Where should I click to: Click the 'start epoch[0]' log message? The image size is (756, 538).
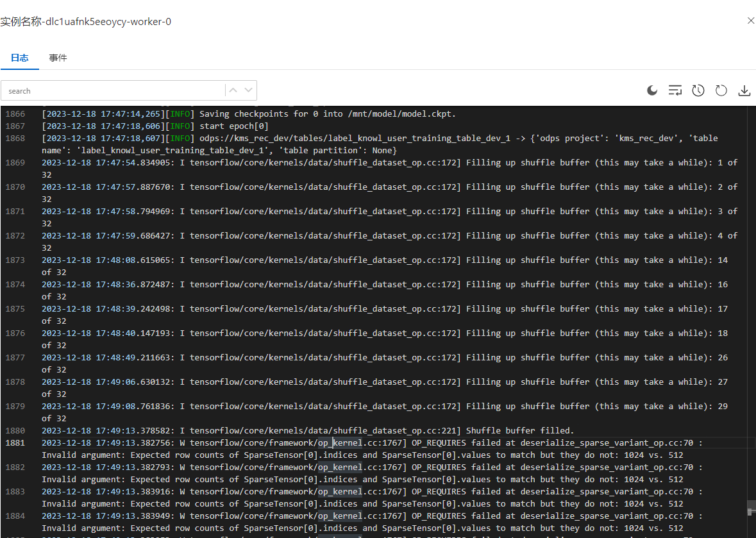pyautogui.click(x=234, y=126)
